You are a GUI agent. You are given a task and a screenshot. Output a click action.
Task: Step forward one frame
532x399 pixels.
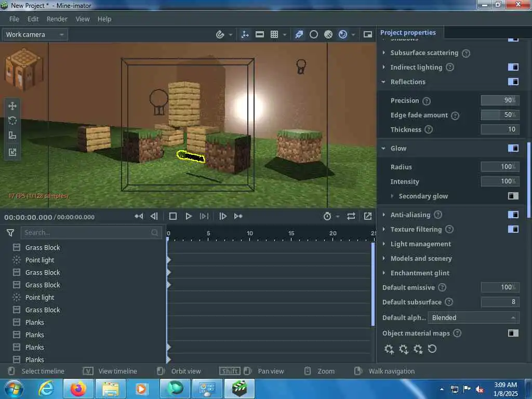coord(223,216)
